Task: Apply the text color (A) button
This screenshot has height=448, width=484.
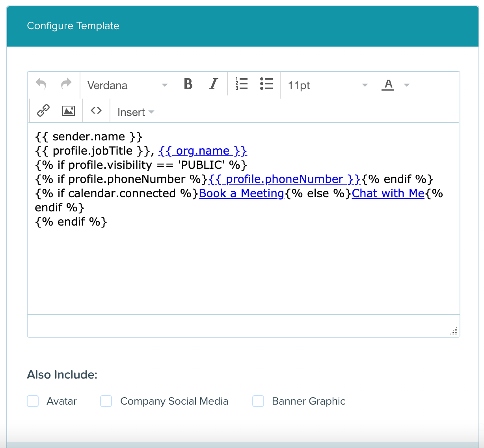Action: point(388,85)
